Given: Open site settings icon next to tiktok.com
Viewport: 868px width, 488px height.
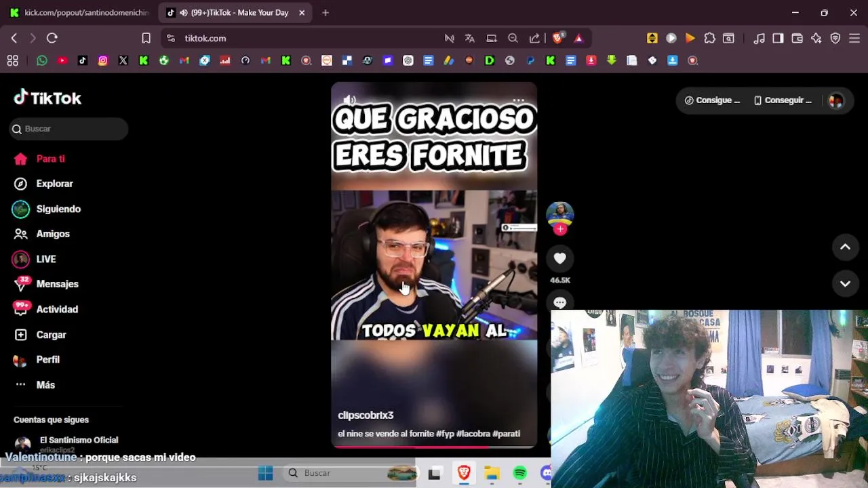Looking at the screenshot, I should click(171, 39).
